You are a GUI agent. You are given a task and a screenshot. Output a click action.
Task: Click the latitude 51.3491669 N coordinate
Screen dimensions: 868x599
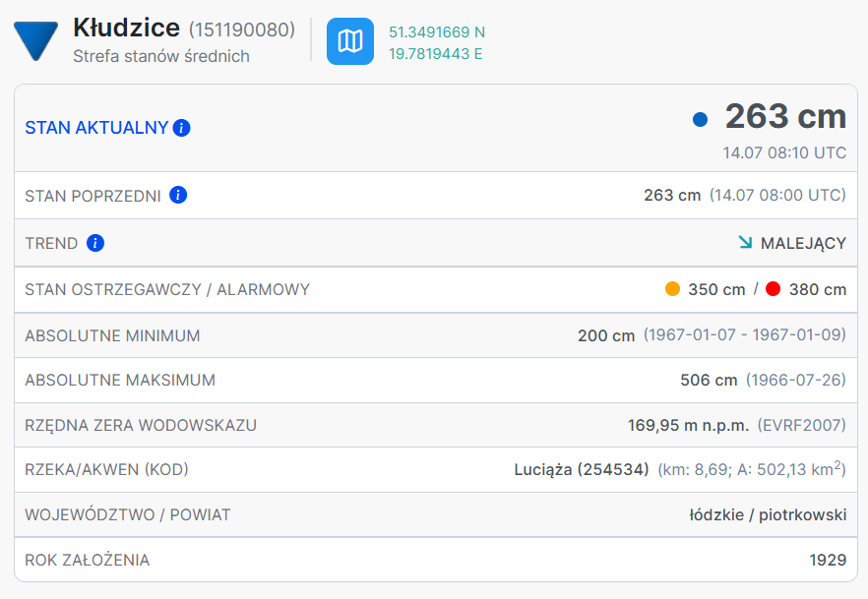point(437,31)
